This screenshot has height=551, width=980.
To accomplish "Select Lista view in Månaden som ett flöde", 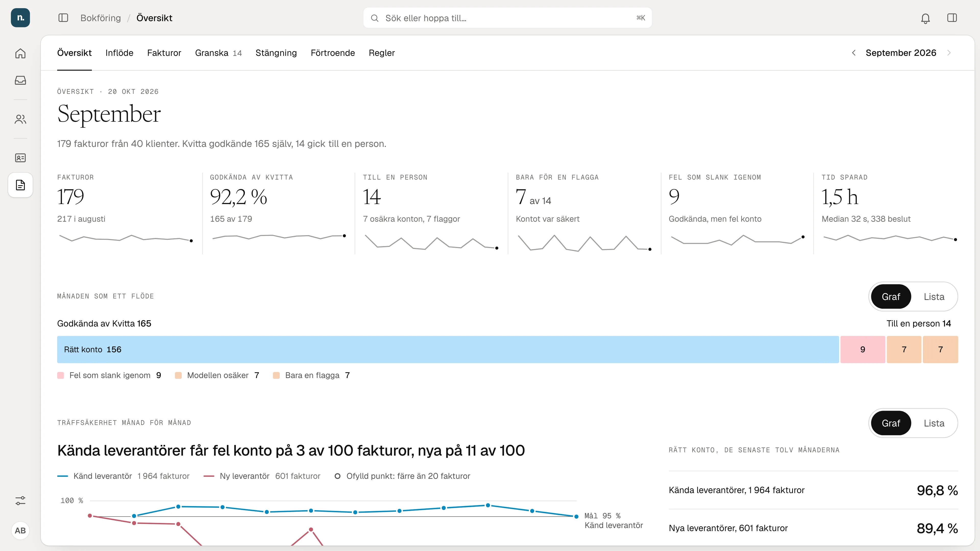I will pyautogui.click(x=934, y=297).
